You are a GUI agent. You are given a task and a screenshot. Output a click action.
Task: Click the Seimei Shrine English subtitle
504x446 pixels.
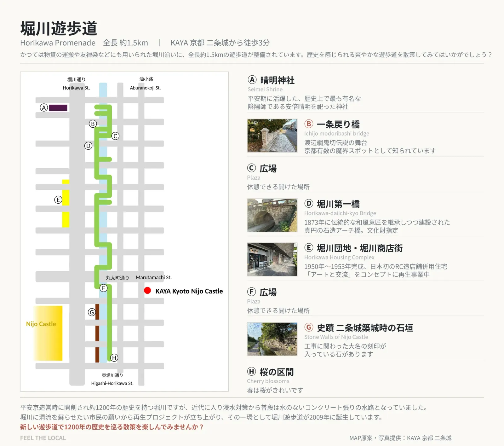[265, 90]
